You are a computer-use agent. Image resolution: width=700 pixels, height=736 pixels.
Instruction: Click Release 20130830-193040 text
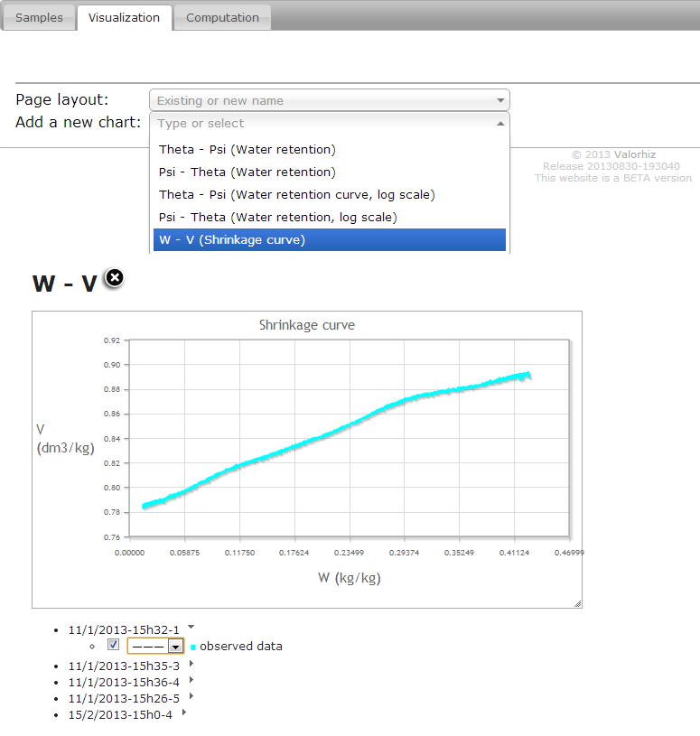point(611,166)
